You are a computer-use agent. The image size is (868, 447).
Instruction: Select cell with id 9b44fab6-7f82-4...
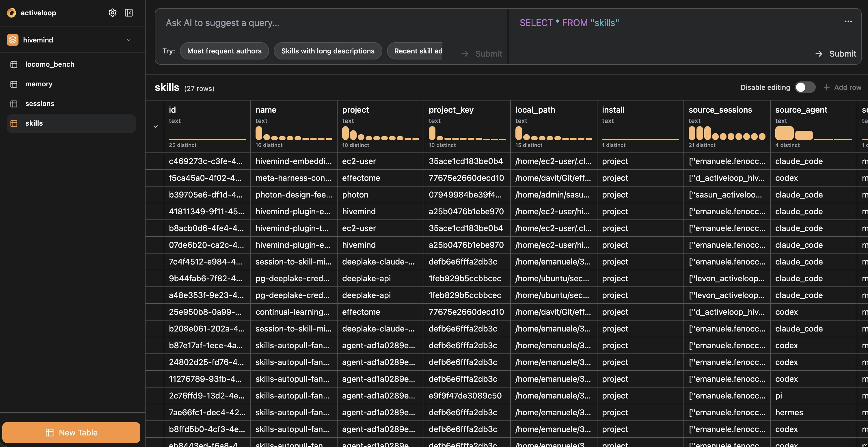[x=207, y=278]
